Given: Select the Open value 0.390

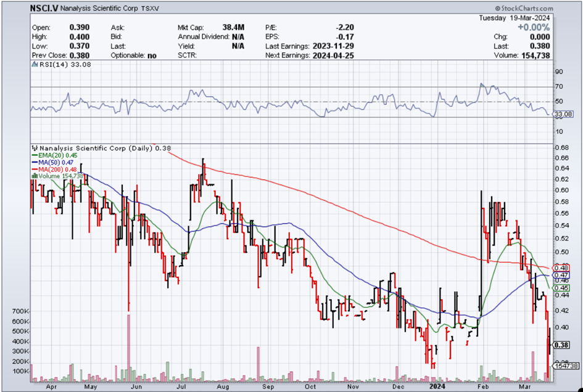Looking at the screenshot, I should tap(80, 28).
